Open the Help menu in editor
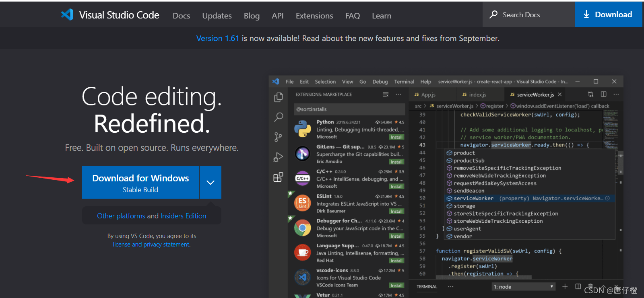 (x=426, y=82)
